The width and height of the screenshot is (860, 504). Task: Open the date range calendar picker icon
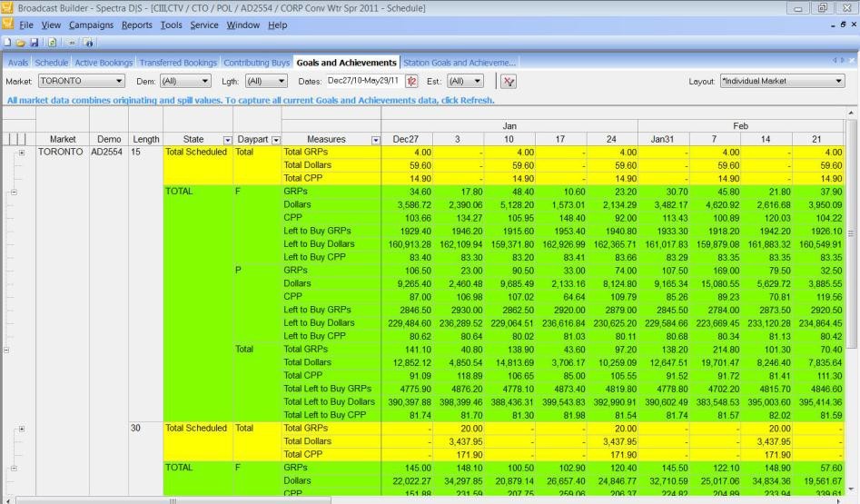coord(411,81)
